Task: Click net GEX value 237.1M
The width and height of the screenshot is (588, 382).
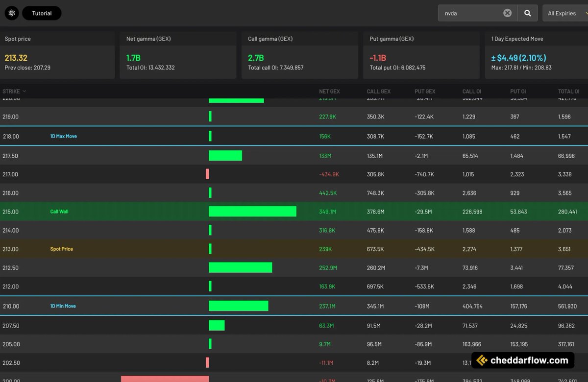Action: point(327,306)
